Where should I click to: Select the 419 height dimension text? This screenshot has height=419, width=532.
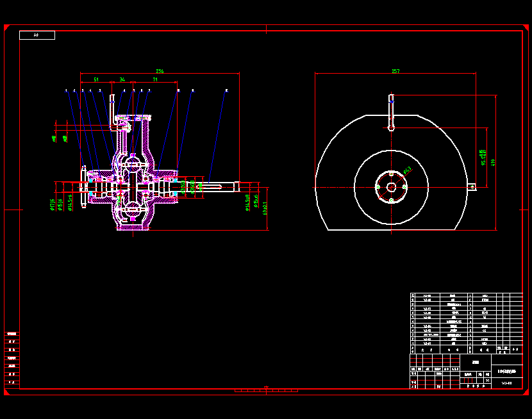coord(493,162)
